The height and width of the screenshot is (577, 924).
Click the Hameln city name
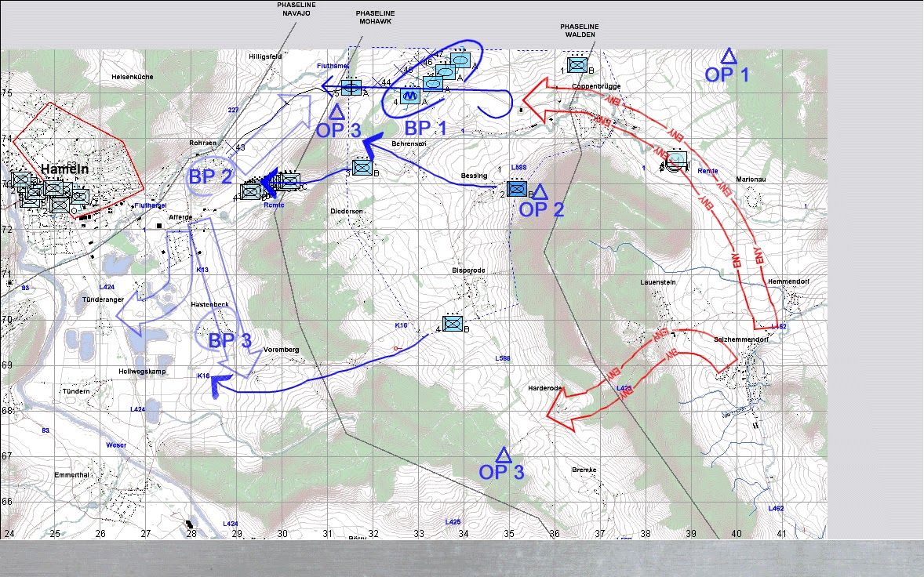(65, 169)
